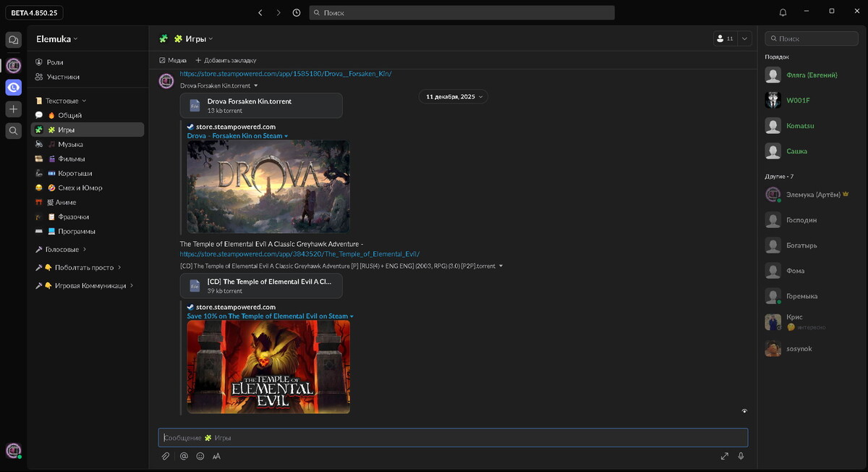
Task: Download Drova Forsaken Kin.torrent file
Action: pyautogui.click(x=261, y=106)
